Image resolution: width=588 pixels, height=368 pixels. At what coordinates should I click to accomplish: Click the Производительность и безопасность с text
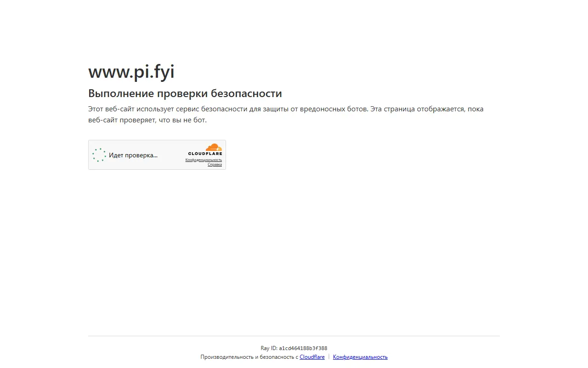(249, 357)
